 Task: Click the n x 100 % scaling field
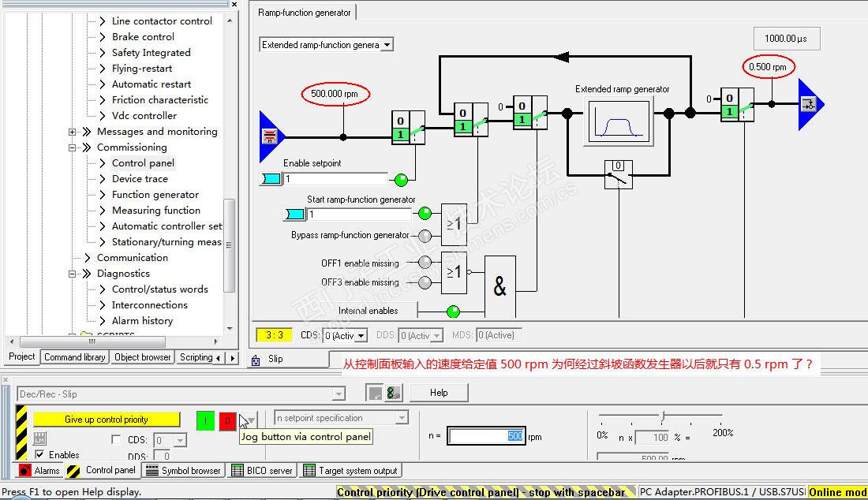(652, 438)
